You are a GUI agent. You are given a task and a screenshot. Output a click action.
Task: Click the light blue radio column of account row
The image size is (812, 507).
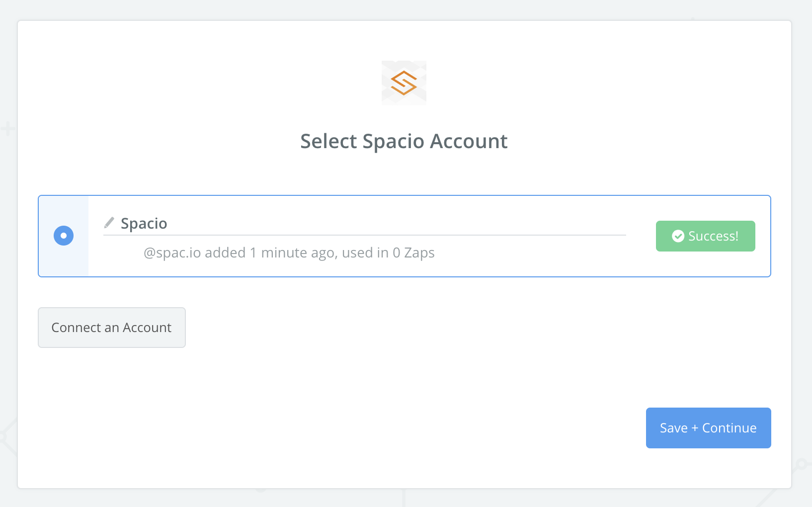click(64, 236)
